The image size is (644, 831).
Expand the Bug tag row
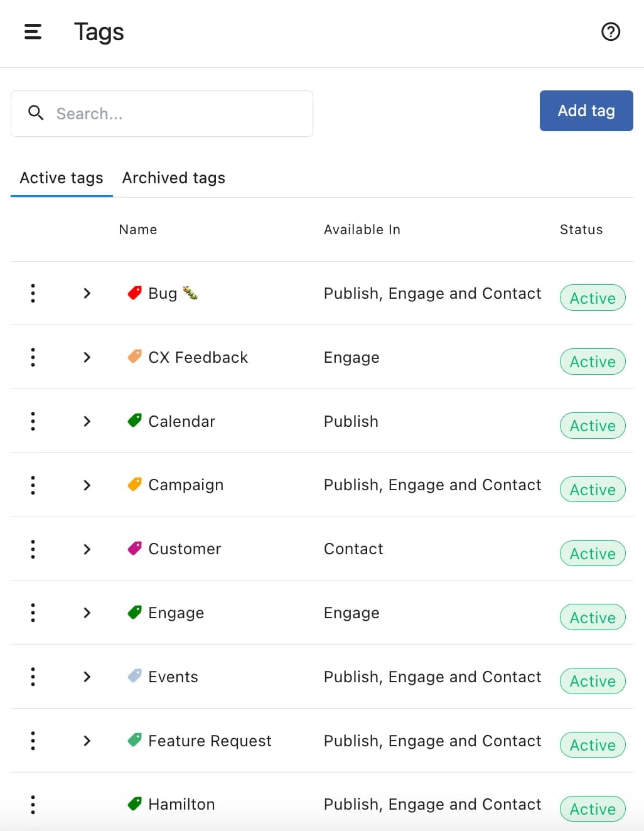click(87, 293)
